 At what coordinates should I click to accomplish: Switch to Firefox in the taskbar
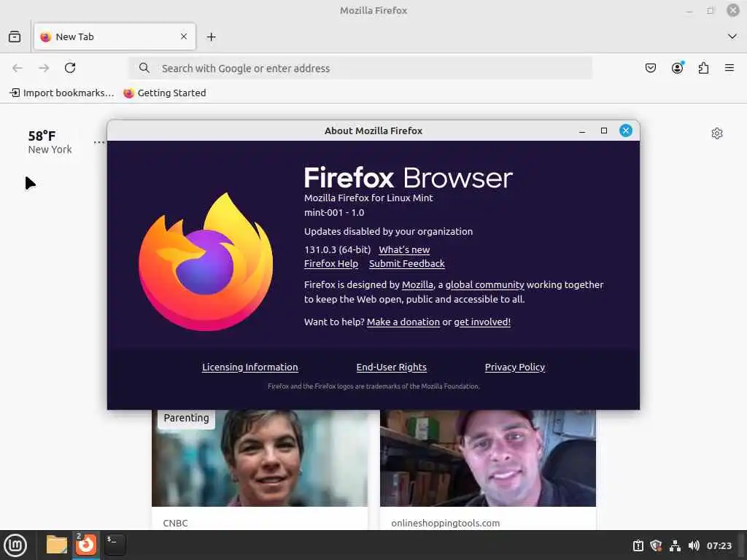[x=86, y=545]
